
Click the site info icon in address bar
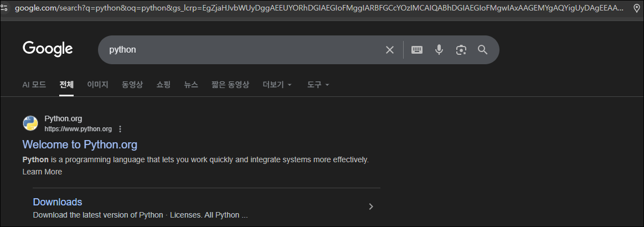coord(4,7)
